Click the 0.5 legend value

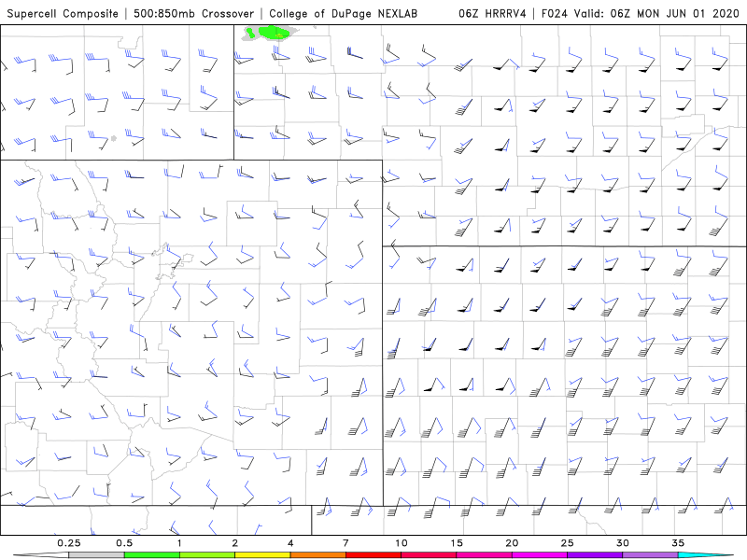point(124,543)
